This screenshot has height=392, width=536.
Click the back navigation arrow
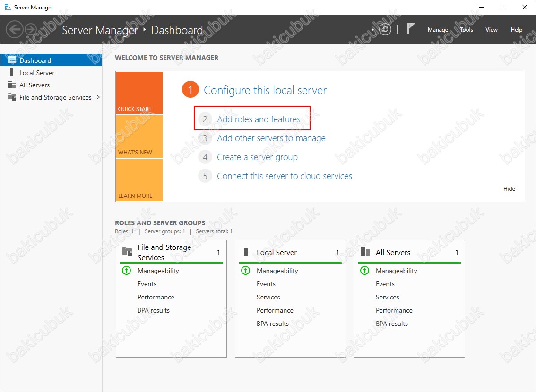tap(15, 29)
